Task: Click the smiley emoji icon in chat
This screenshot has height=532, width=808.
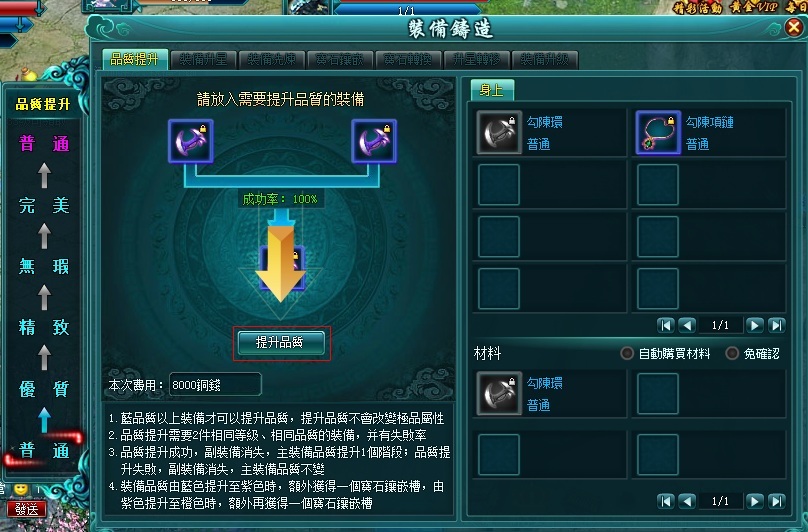Action: click(x=21, y=489)
